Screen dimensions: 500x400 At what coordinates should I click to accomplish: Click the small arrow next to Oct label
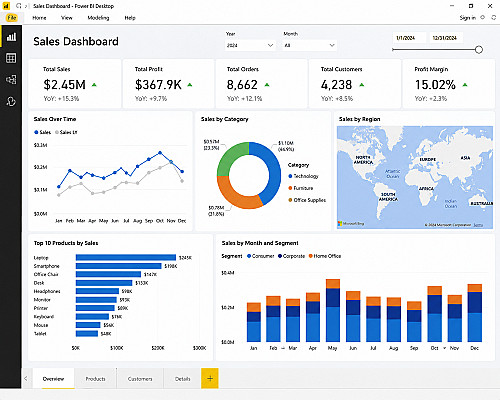coord(444,348)
